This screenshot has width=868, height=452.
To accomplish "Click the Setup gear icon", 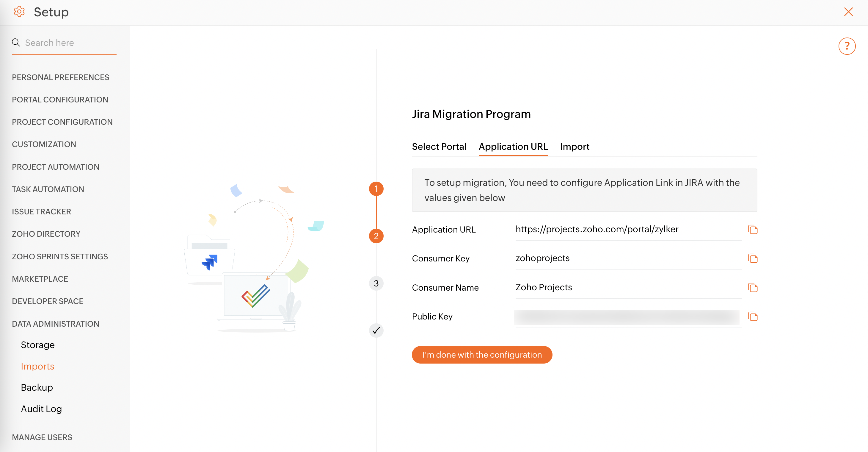I will point(19,12).
